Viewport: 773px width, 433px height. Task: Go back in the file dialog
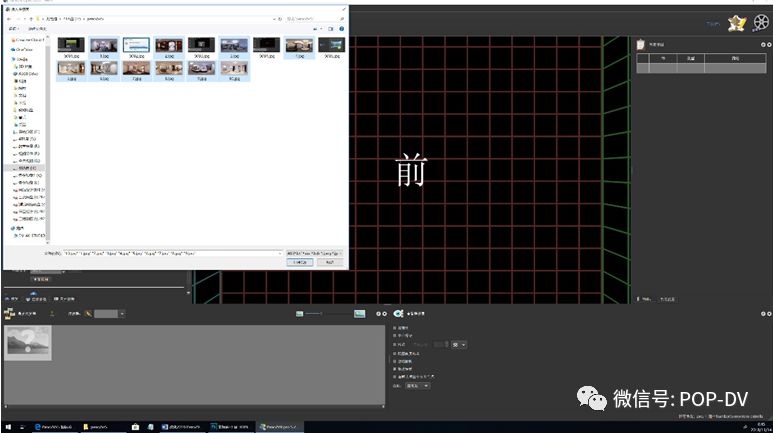tap(9, 19)
